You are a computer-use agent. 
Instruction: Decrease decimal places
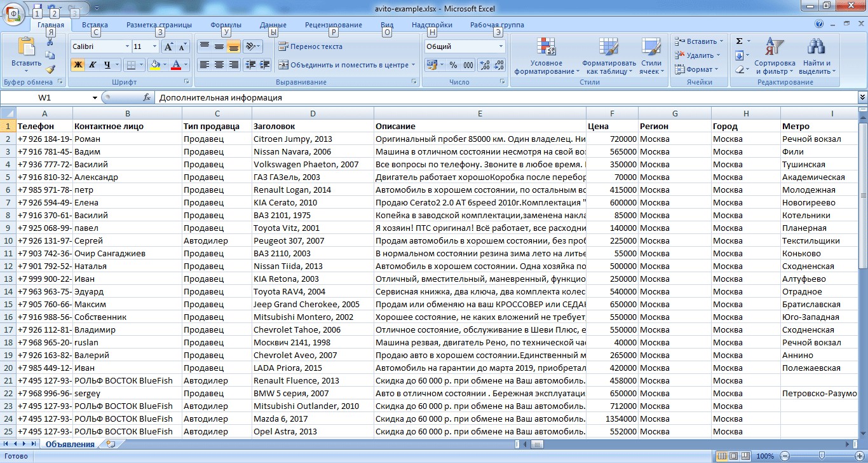[498, 65]
